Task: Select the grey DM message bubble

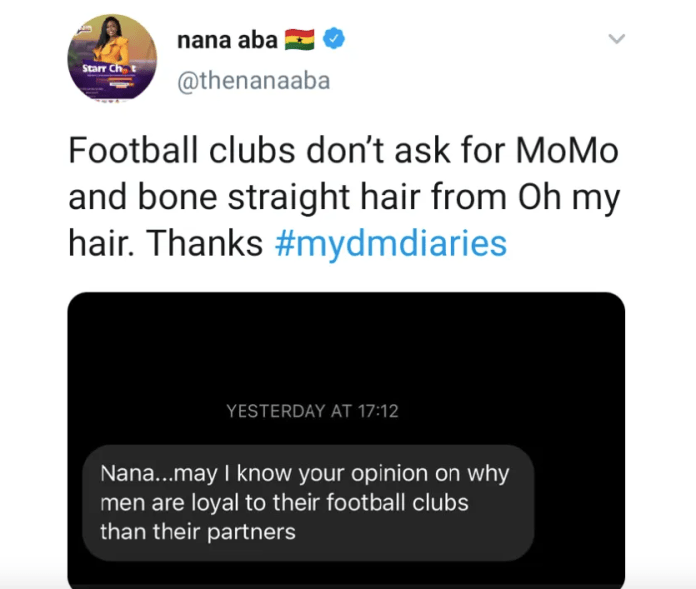Action: pos(308,503)
